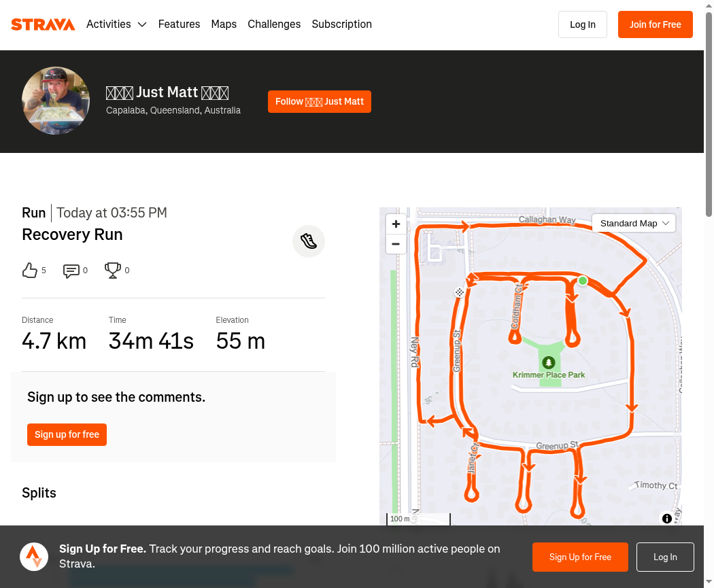This screenshot has width=714, height=588.
Task: Click the Log In button in bottom banner
Action: click(x=665, y=557)
